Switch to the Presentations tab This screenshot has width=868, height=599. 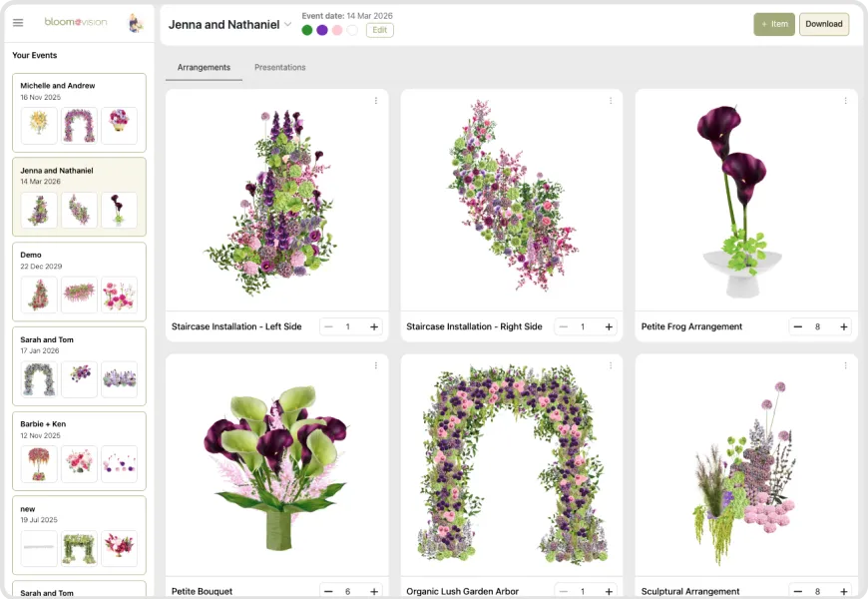[x=280, y=67]
